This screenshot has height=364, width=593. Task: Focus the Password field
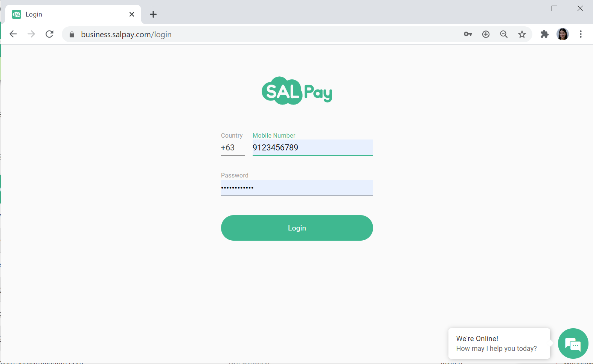[x=297, y=188]
